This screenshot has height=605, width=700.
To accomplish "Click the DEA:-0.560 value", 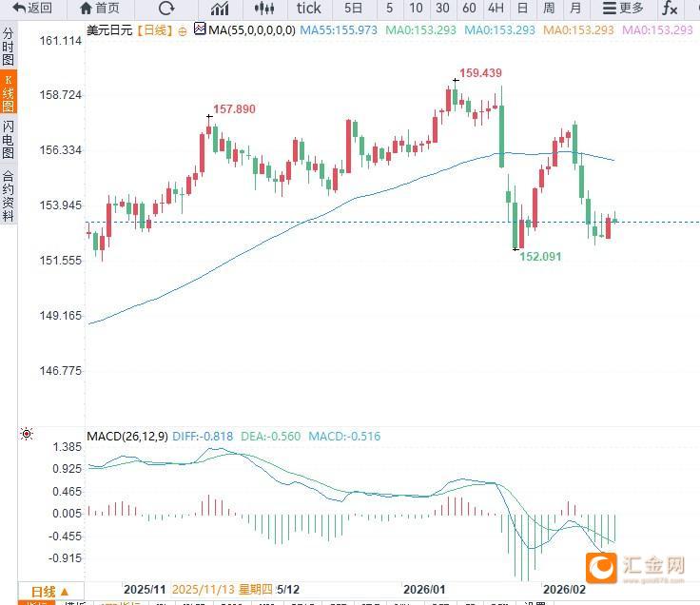I will pos(270,437).
